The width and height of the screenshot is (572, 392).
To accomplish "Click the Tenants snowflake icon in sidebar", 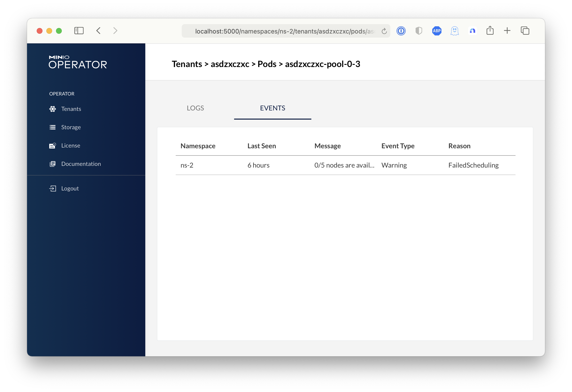I will coord(52,109).
